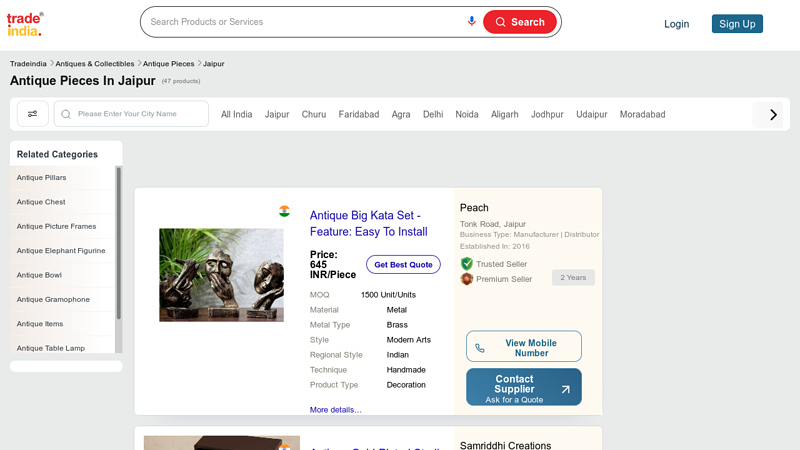Click the Premium Seller badge icon

[466, 279]
